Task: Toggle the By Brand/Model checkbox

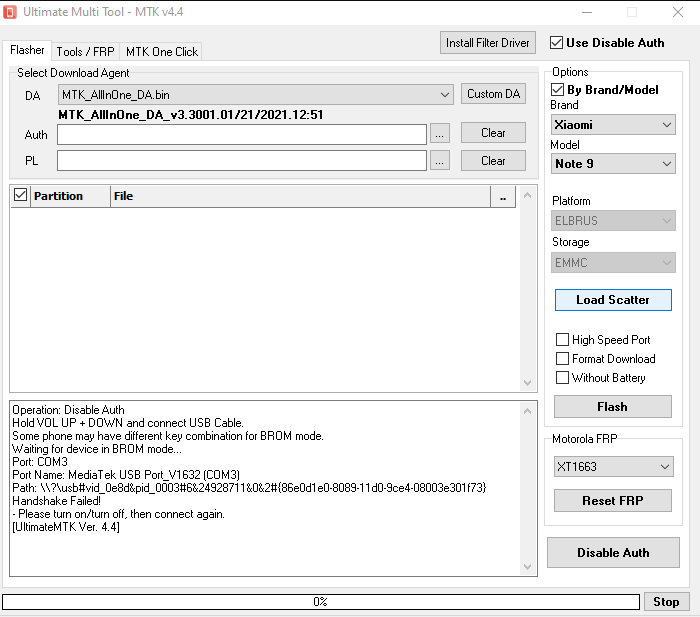Action: [558, 89]
